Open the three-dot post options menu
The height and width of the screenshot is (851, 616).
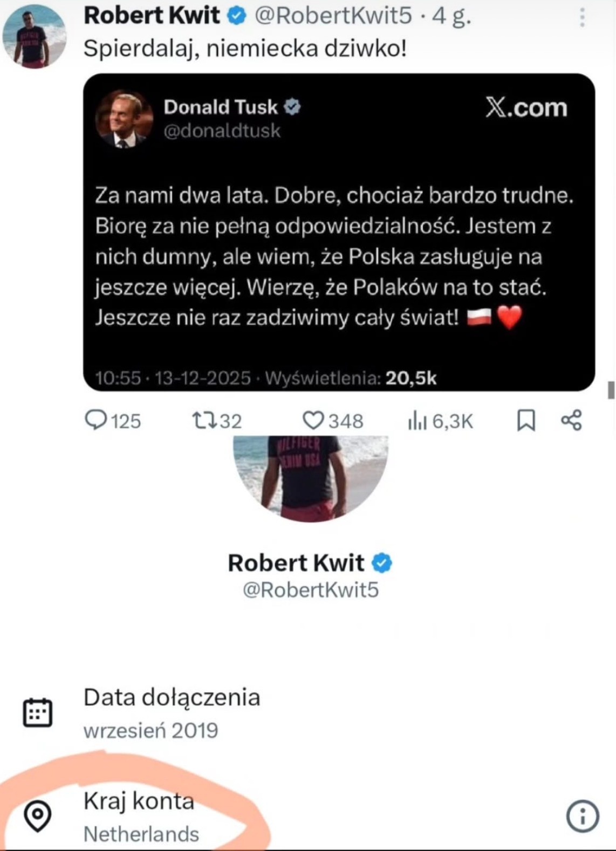pos(582,17)
